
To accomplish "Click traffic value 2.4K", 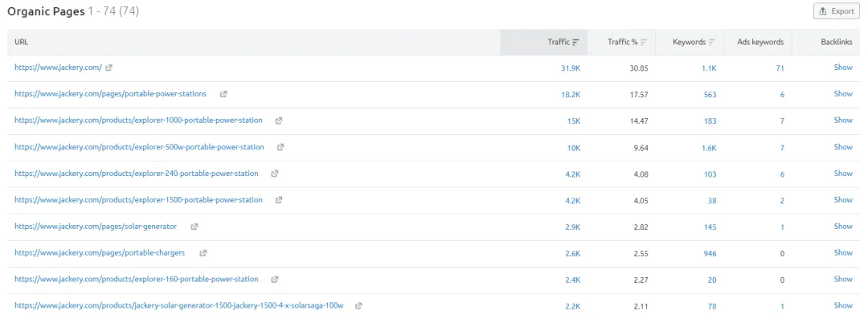I will tap(572, 280).
